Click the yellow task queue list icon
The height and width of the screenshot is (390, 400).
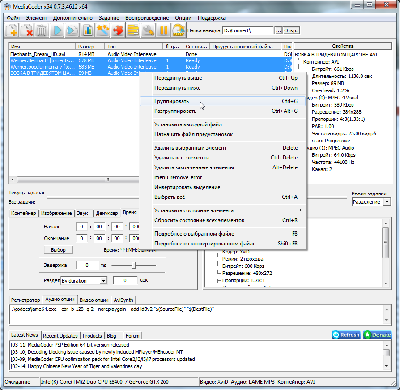133,30
